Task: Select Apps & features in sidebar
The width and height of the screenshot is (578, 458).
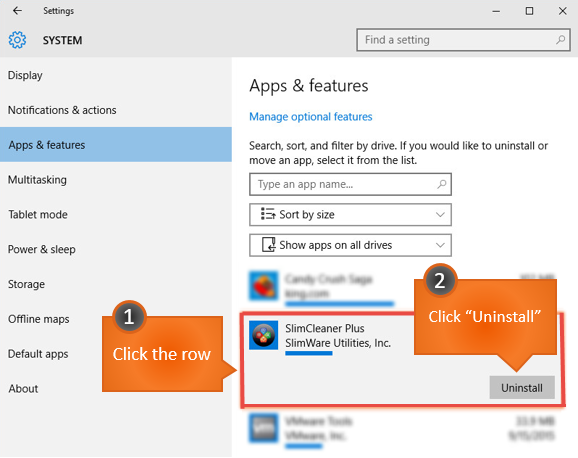Action: point(116,145)
